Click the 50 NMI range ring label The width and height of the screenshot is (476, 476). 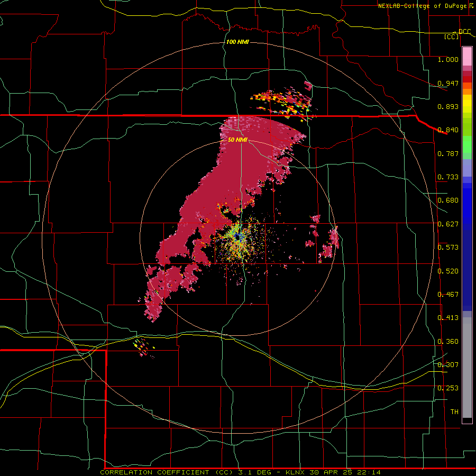point(237,140)
